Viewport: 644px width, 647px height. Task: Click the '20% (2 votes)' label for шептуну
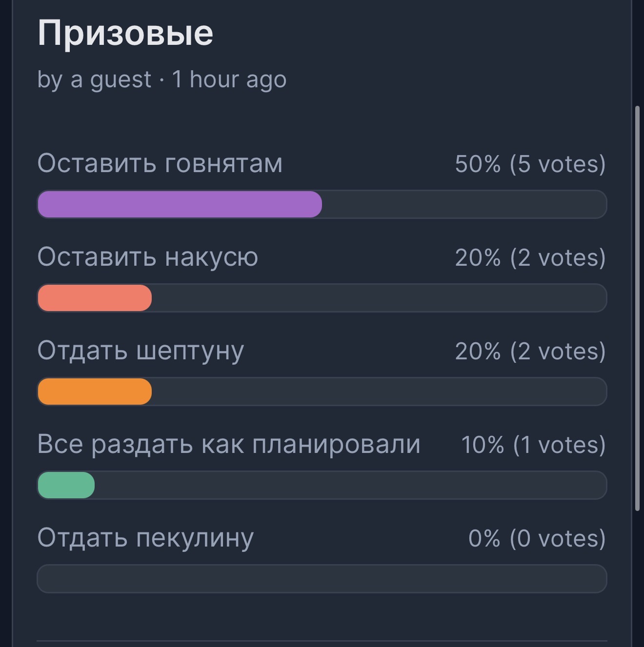tap(530, 352)
